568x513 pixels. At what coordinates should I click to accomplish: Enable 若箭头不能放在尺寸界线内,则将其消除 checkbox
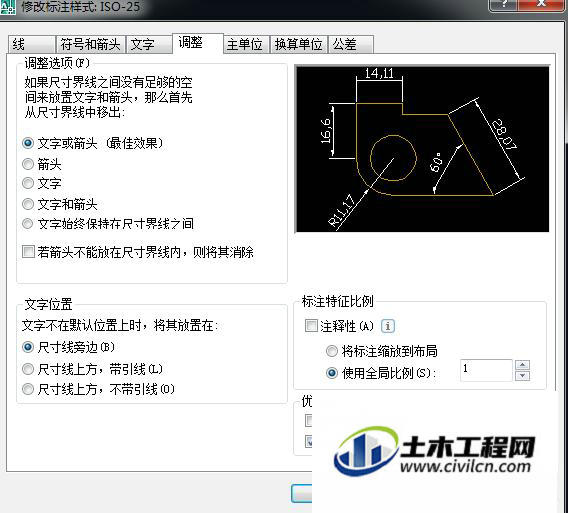tap(28, 251)
